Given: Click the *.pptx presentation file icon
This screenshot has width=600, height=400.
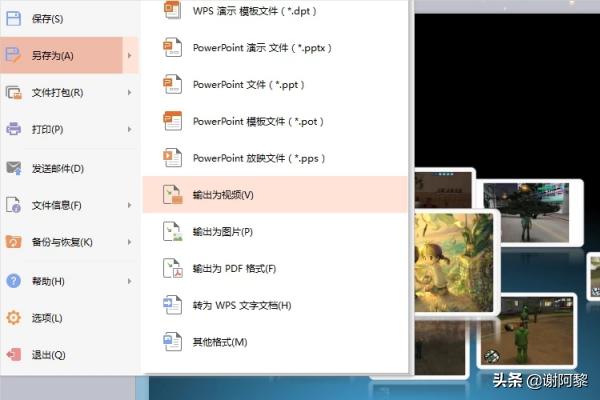Looking at the screenshot, I should pos(173,47).
